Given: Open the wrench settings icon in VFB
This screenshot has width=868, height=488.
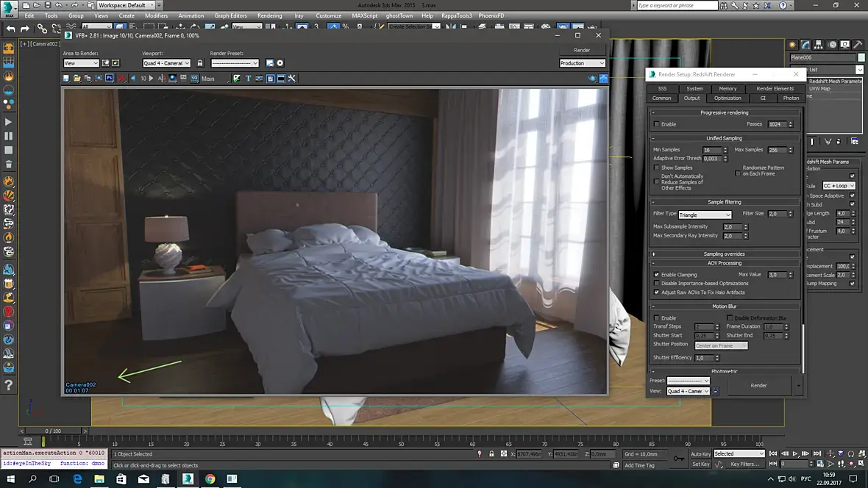Looking at the screenshot, I should coord(291,78).
